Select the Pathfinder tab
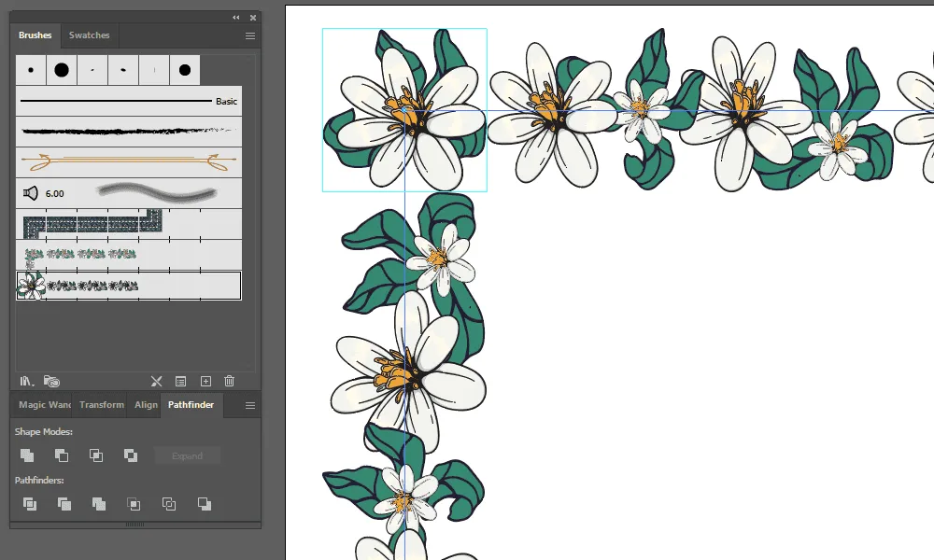Viewport: 934px width, 560px height. coord(191,405)
